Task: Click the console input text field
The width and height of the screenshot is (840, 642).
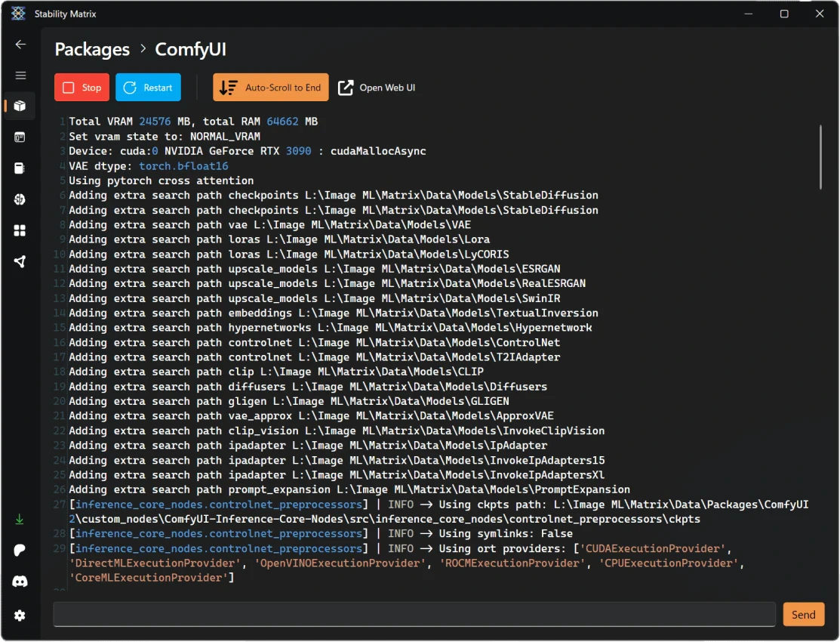Action: [x=414, y=614]
